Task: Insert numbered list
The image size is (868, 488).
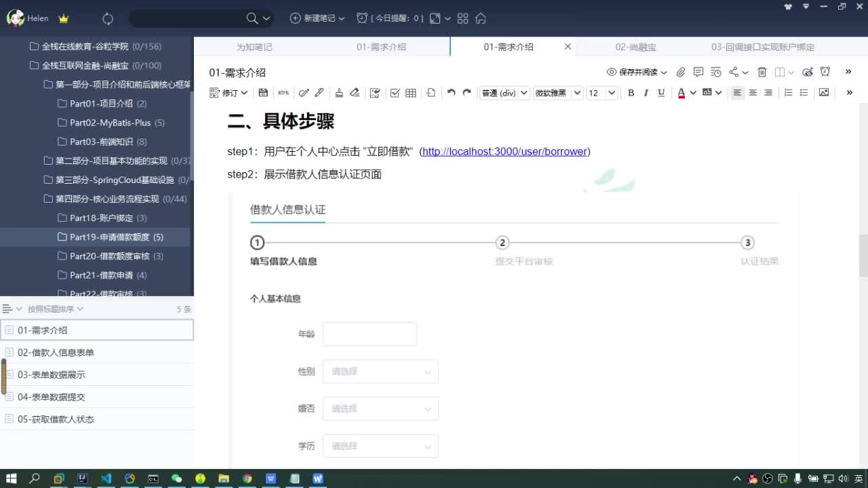Action: point(788,93)
